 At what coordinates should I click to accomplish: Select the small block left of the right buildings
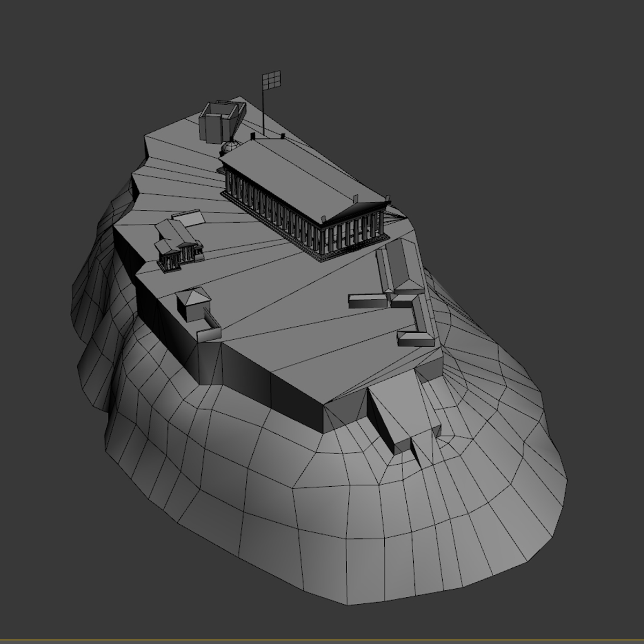(x=368, y=300)
